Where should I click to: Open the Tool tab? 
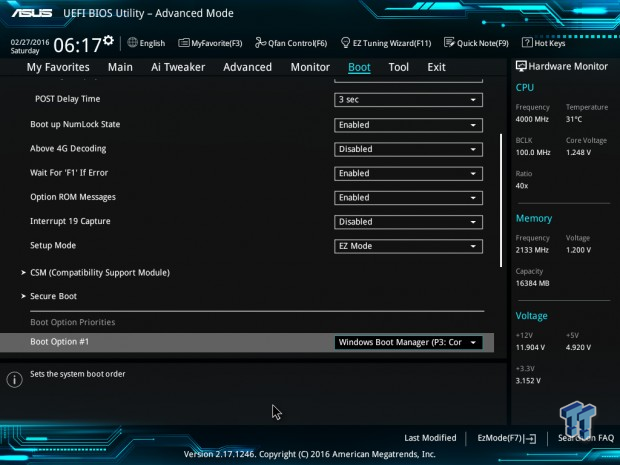coord(399,67)
